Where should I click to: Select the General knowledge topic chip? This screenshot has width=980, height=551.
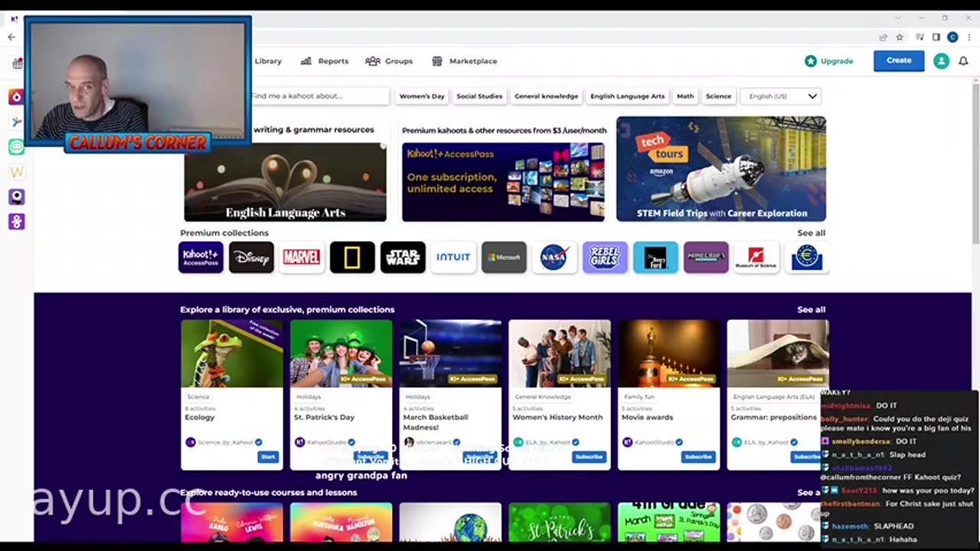coord(546,96)
